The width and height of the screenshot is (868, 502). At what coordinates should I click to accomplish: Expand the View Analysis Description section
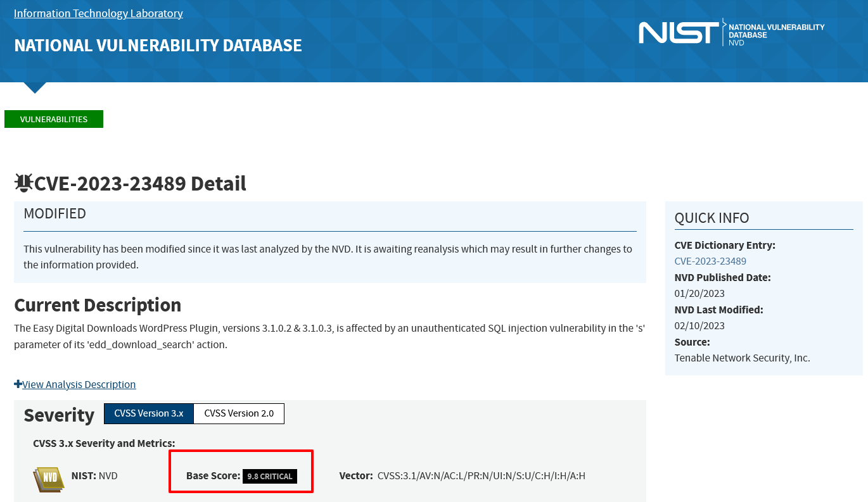pos(80,384)
